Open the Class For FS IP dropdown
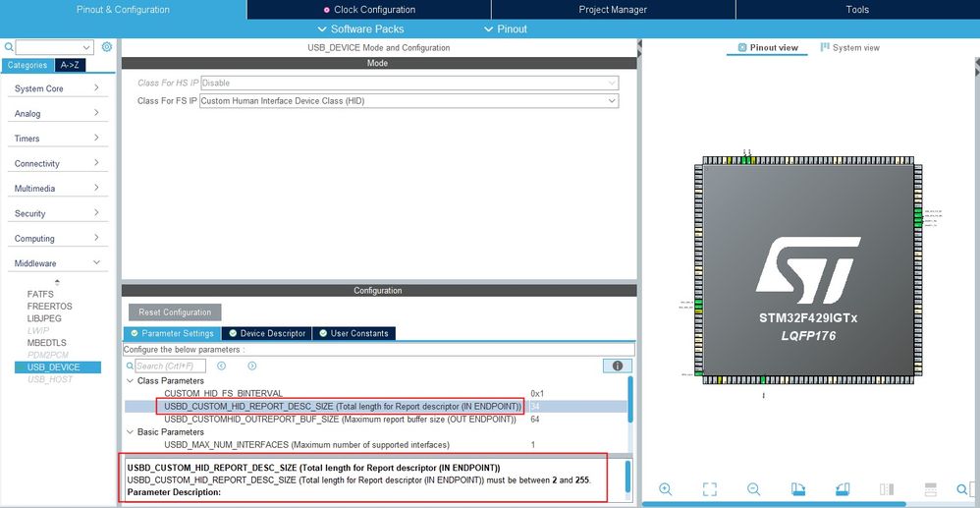Viewport: 980px width, 508px height. (x=611, y=101)
